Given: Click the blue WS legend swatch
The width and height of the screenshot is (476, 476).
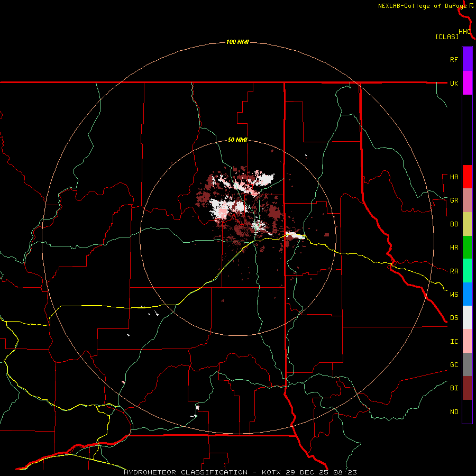Looking at the screenshot, I should coord(467,294).
